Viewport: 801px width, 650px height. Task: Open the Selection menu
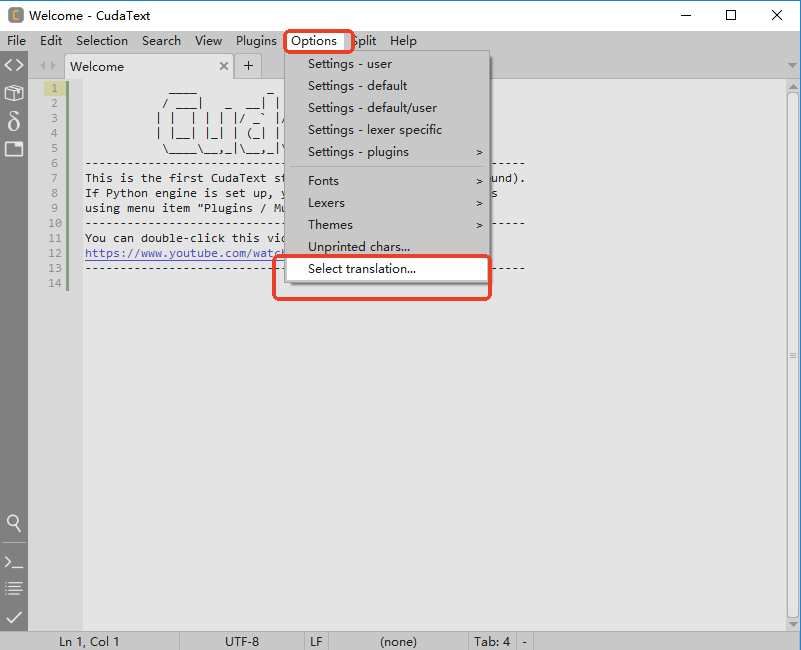click(102, 41)
